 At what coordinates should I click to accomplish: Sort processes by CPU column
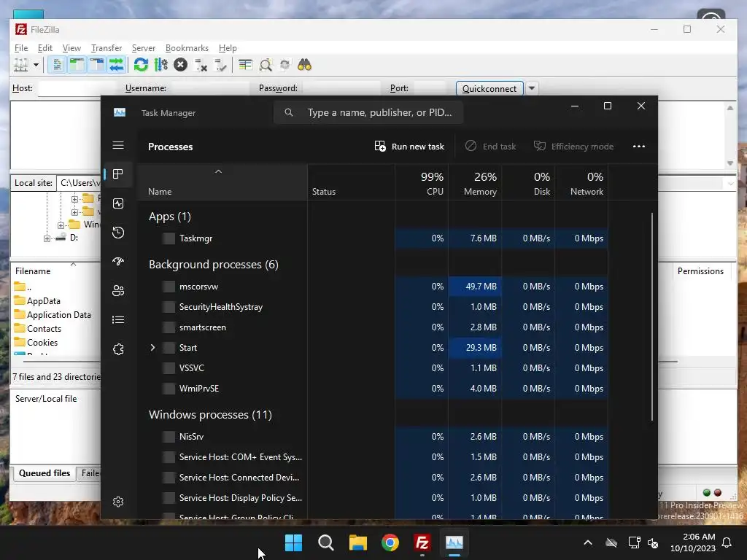[x=422, y=183]
